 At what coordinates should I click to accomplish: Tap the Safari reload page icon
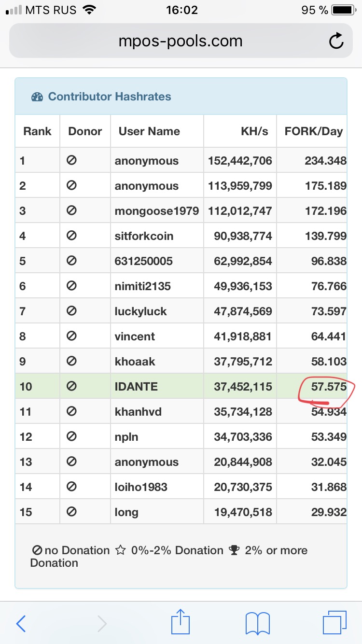(x=336, y=42)
